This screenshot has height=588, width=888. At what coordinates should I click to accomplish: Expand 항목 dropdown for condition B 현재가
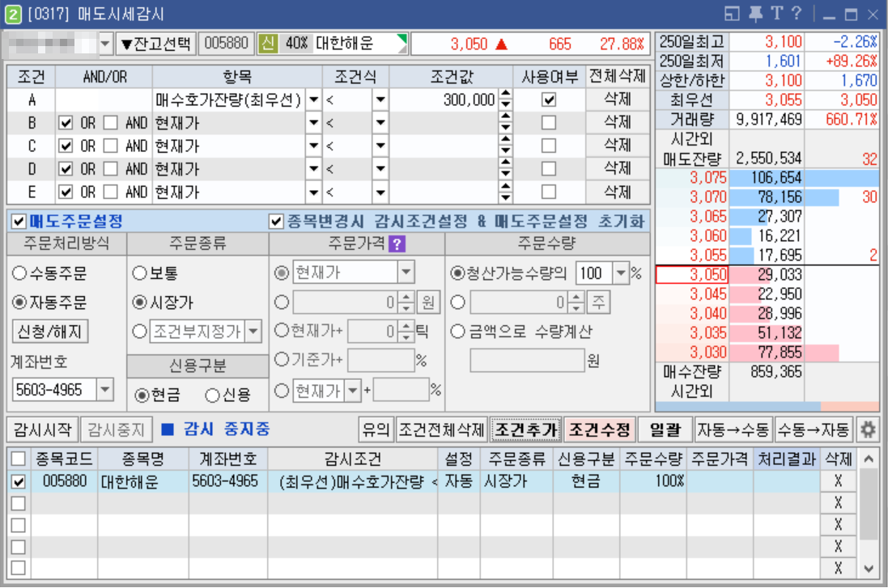point(314,123)
